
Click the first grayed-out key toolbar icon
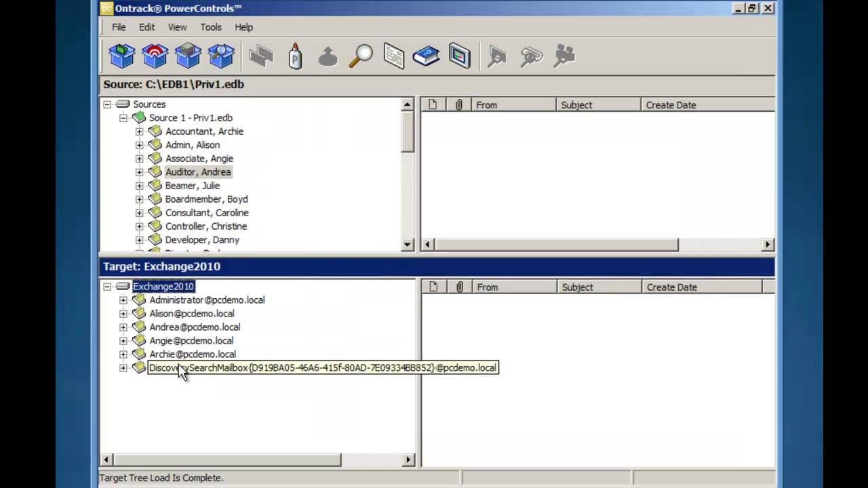point(498,56)
